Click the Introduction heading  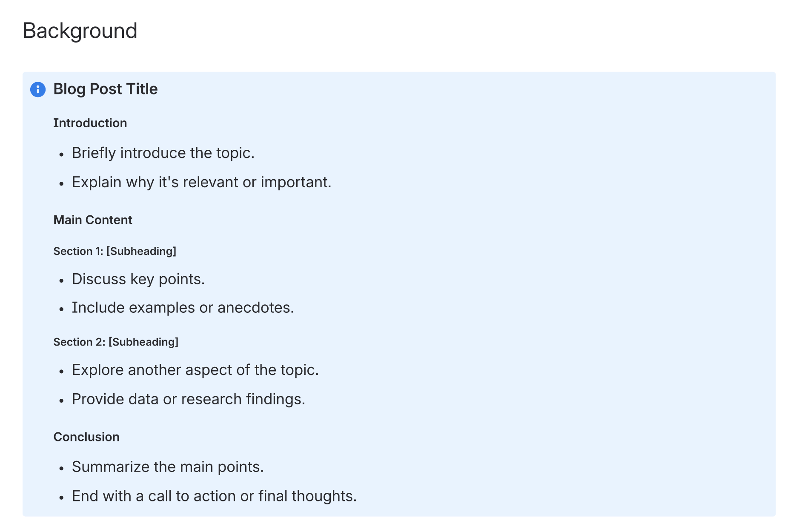pos(90,123)
